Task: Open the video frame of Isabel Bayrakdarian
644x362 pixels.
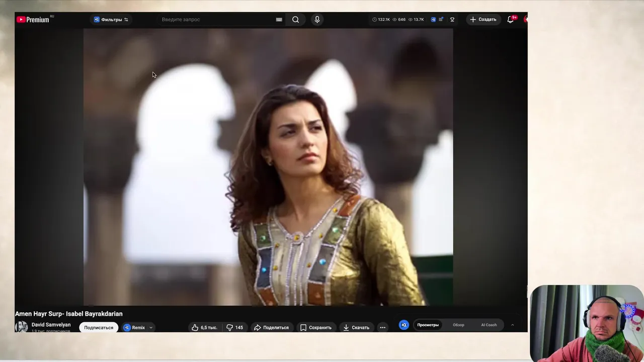Action: pyautogui.click(x=268, y=167)
